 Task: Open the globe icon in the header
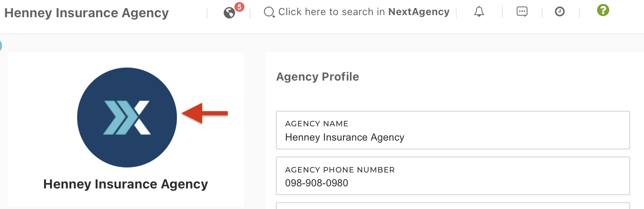(x=229, y=13)
